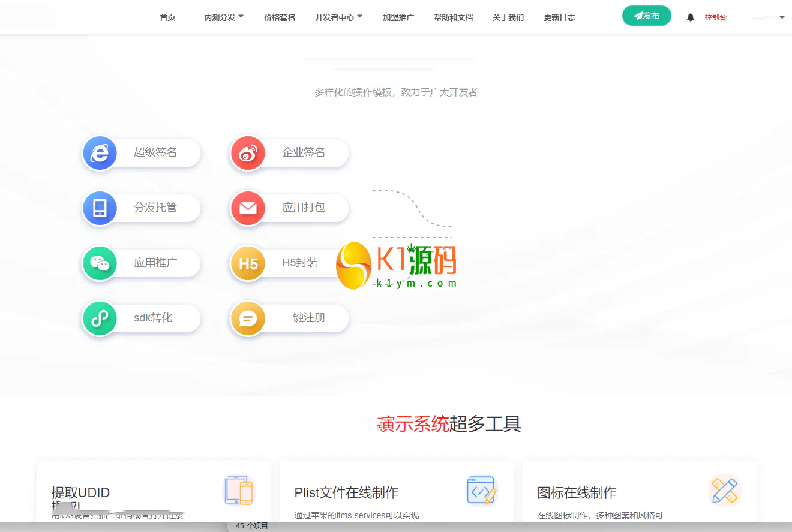Click the green 发布 button
792x532 pixels.
pos(647,16)
